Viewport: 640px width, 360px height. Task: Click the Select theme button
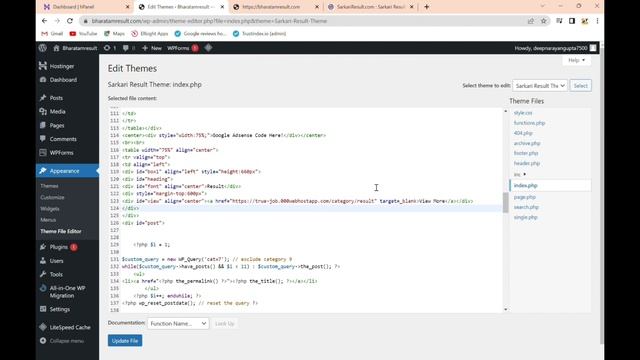[580, 86]
